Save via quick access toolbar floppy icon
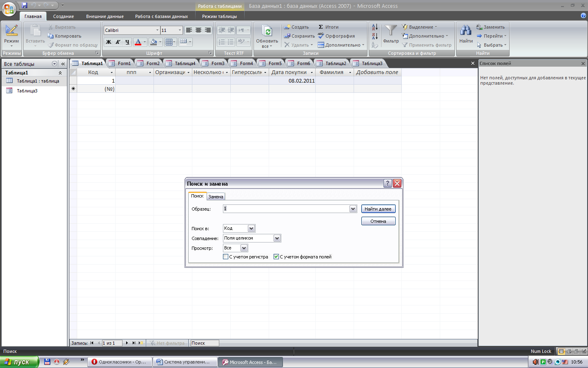588x368 pixels. [24, 5]
